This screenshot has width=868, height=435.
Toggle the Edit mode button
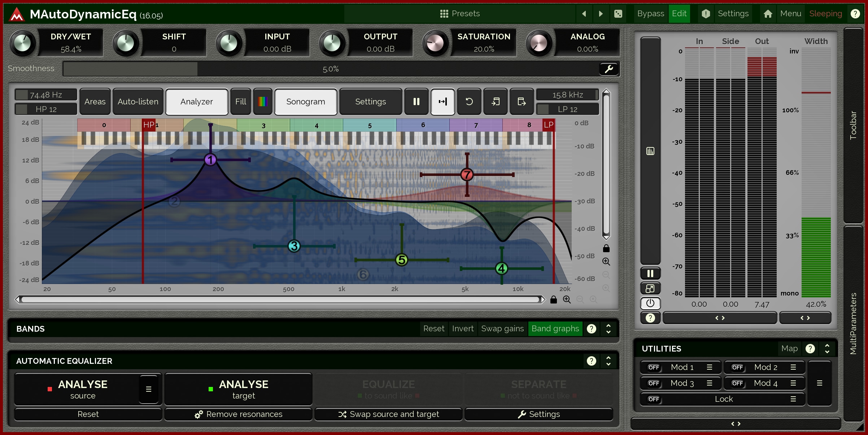point(679,14)
